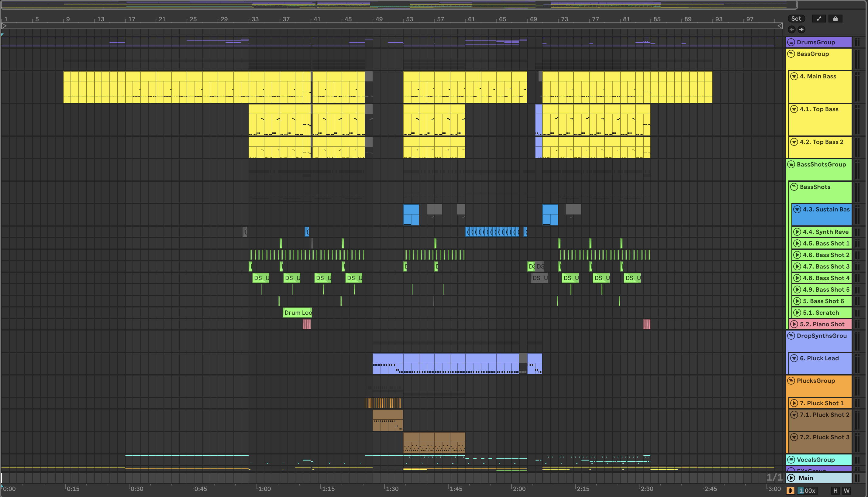This screenshot has width=868, height=497.
Task: Click the orange audio waveform icon
Action: pos(790,491)
